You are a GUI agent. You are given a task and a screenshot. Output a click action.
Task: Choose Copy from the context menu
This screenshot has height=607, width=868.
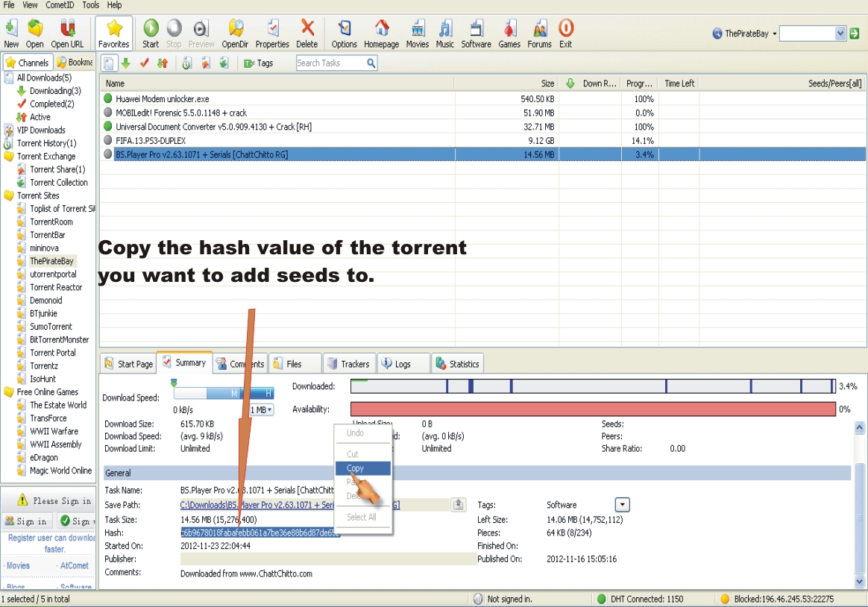[x=363, y=468]
